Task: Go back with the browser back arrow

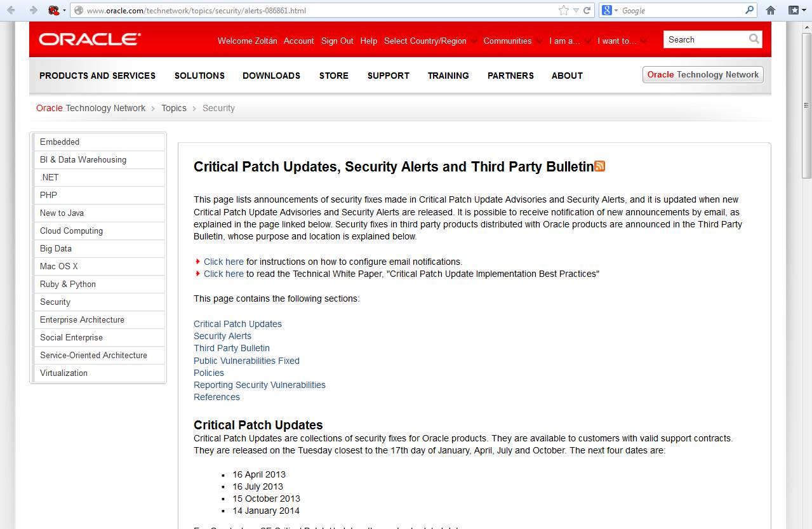Action: pyautogui.click(x=11, y=10)
